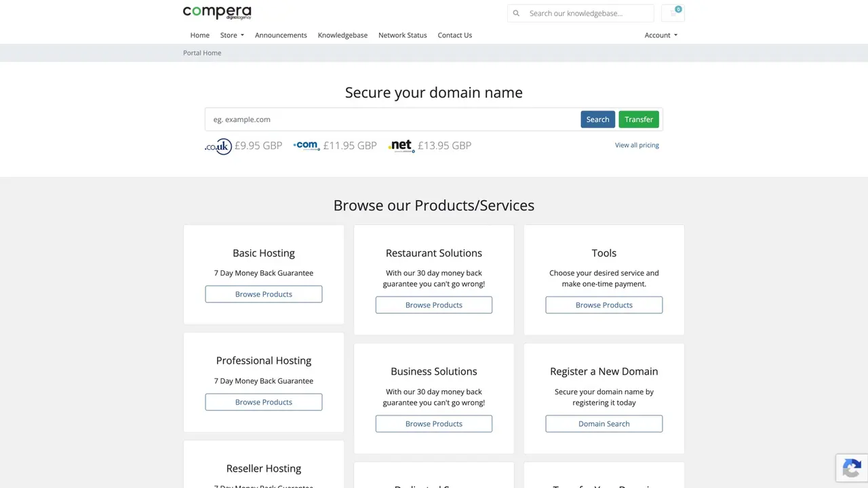Screen dimensions: 868x488
Task: Click the Register a New Domain heading
Action: click(604, 371)
